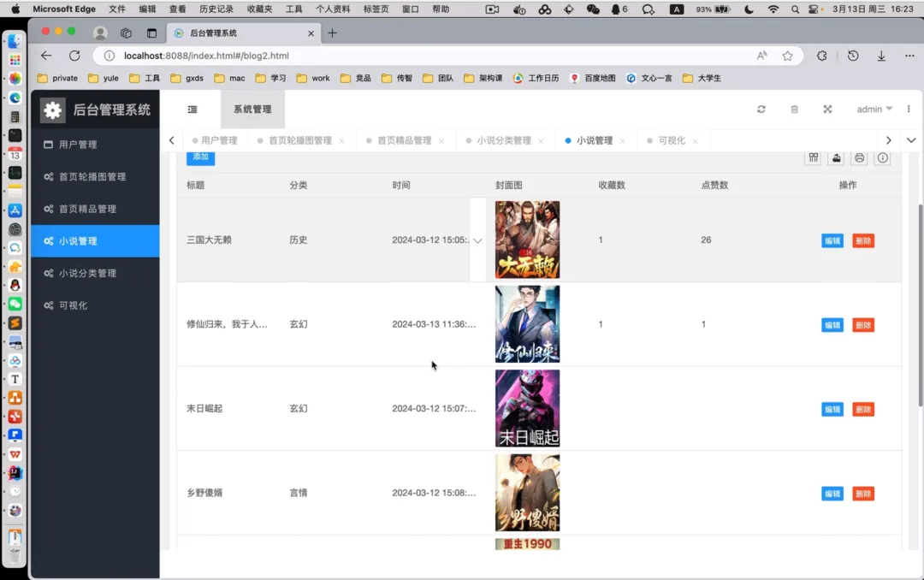This screenshot has height=580, width=924.
Task: Open the vertical three-dot more menu
Action: tap(909, 109)
